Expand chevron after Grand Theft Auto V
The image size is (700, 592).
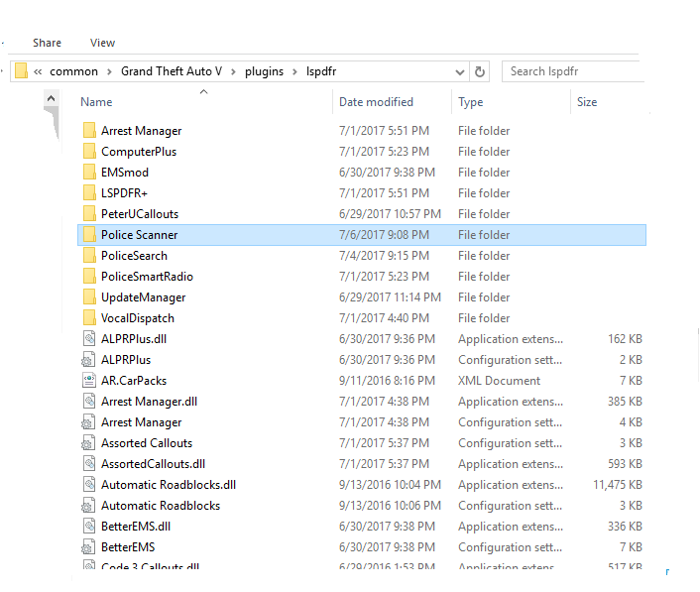233,71
